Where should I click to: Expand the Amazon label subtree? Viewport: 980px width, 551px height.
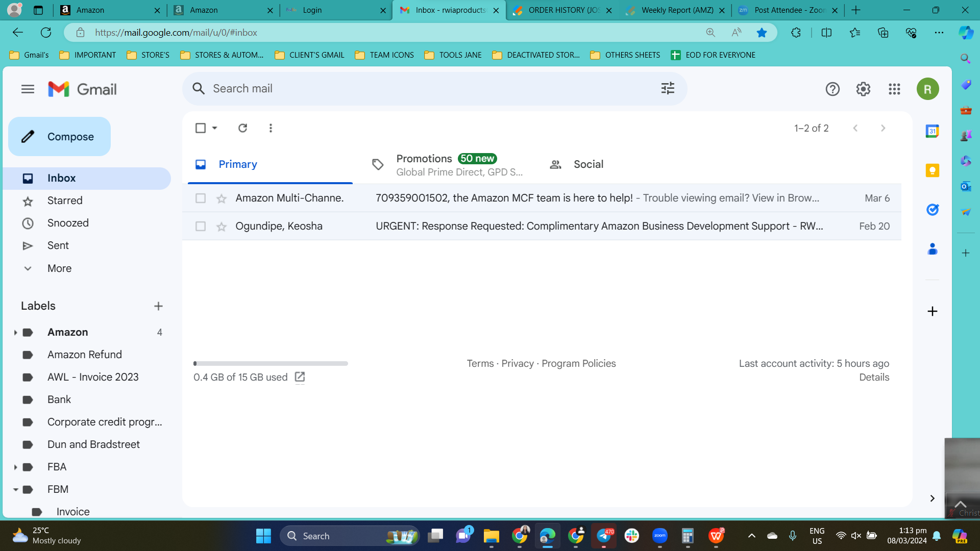coord(15,333)
